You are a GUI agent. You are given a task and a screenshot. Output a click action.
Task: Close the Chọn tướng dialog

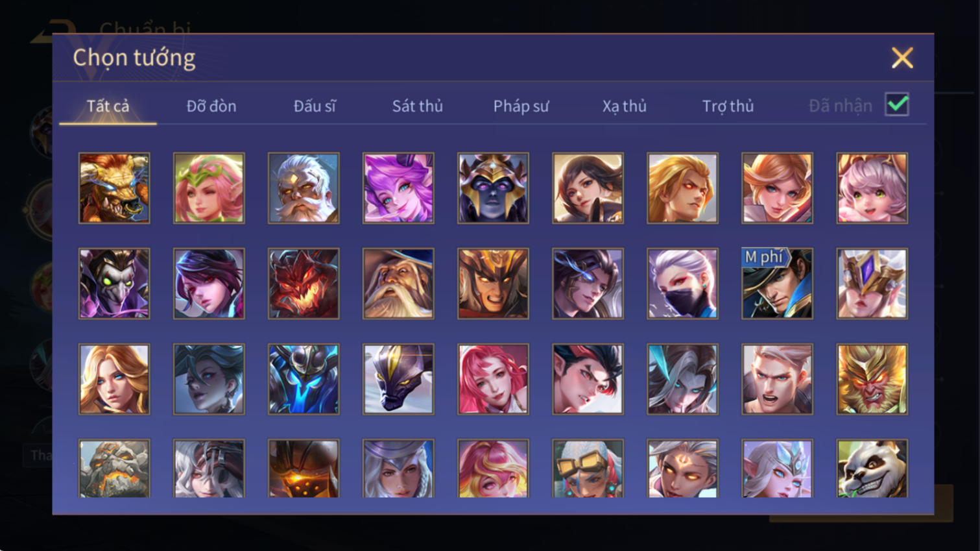pyautogui.click(x=902, y=58)
